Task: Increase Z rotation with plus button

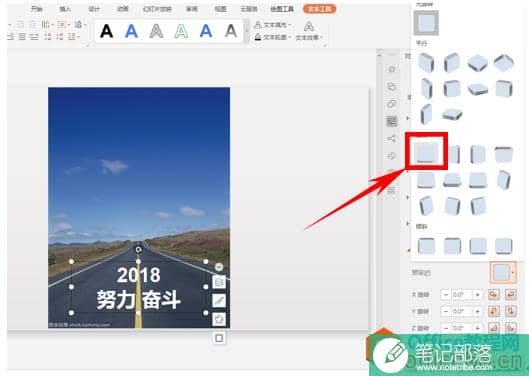Action: point(477,328)
